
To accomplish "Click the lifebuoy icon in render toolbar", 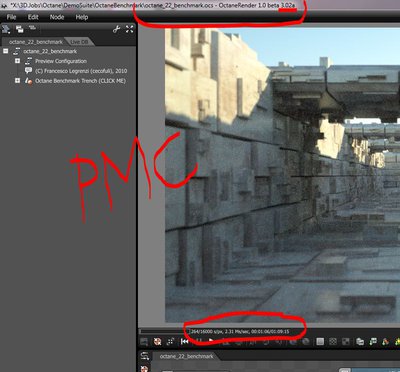I will [x=157, y=341].
